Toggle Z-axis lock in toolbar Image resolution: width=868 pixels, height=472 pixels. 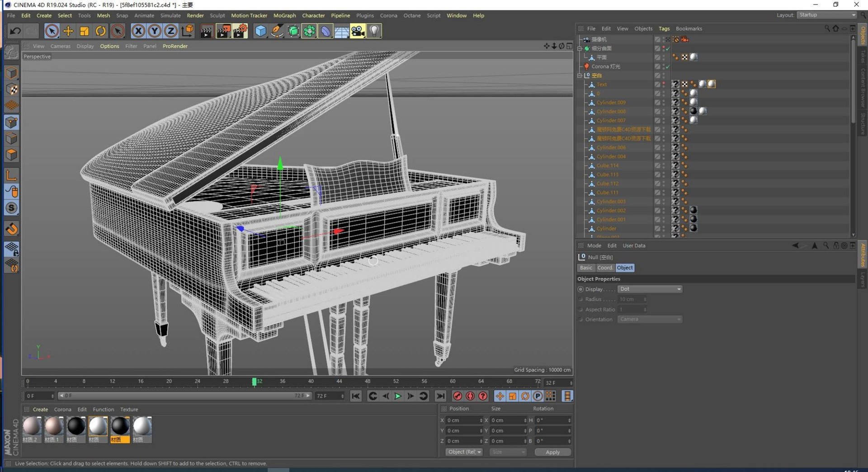(170, 31)
